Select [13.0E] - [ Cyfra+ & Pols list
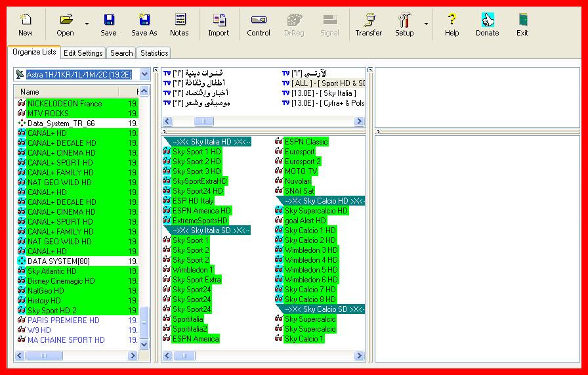Image resolution: width=588 pixels, height=375 pixels. pyautogui.click(x=324, y=103)
